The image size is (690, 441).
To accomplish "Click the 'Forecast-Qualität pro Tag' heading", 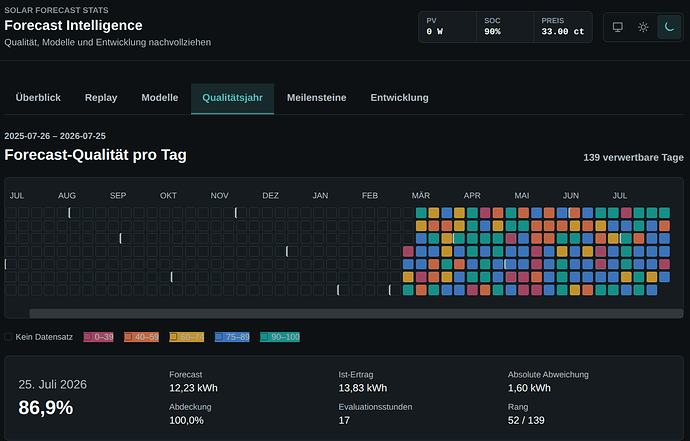I will tap(95, 155).
